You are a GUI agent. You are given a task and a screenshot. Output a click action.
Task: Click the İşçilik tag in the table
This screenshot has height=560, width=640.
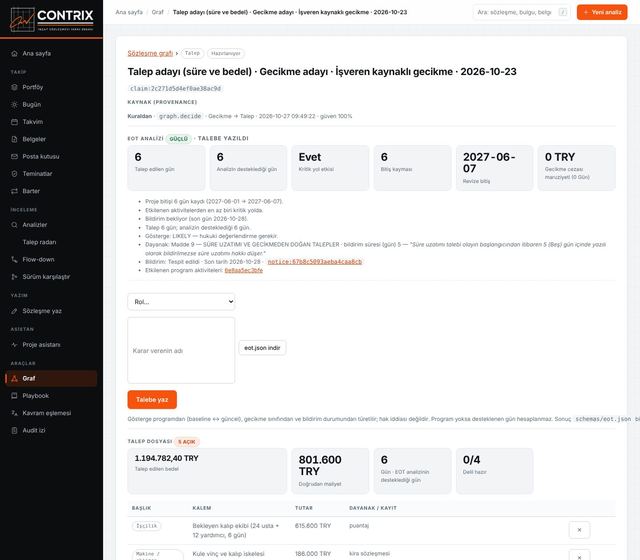tap(147, 526)
